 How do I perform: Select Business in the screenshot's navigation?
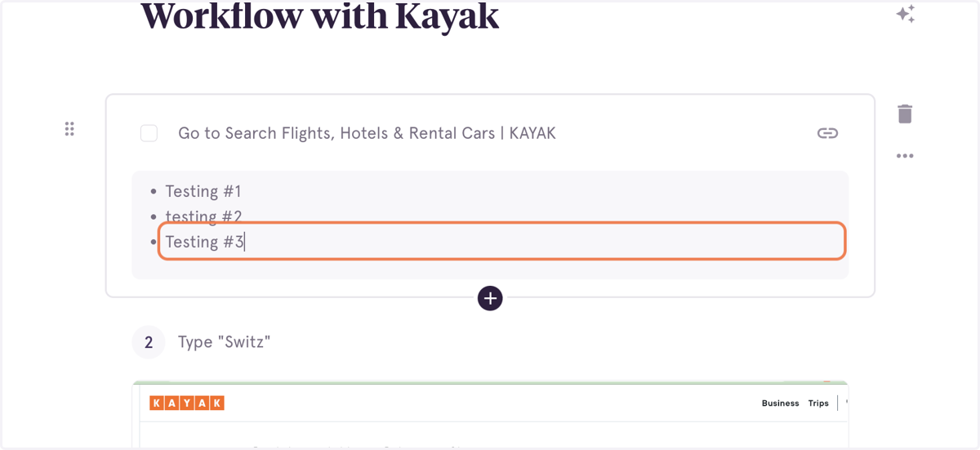tap(780, 403)
